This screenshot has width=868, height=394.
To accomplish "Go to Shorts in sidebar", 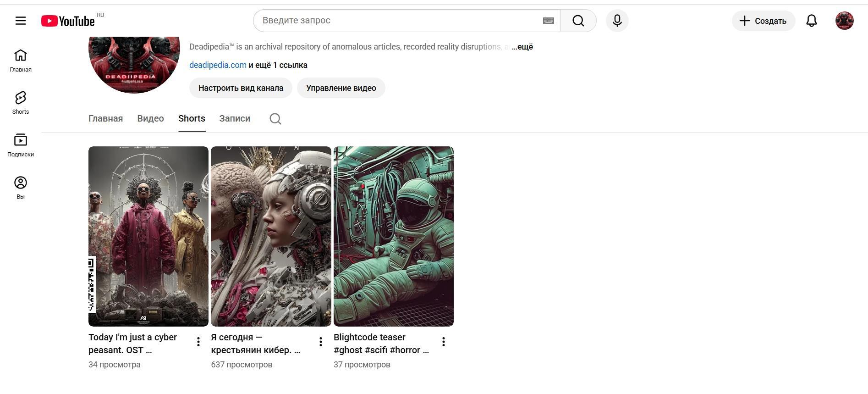I will coord(21,102).
